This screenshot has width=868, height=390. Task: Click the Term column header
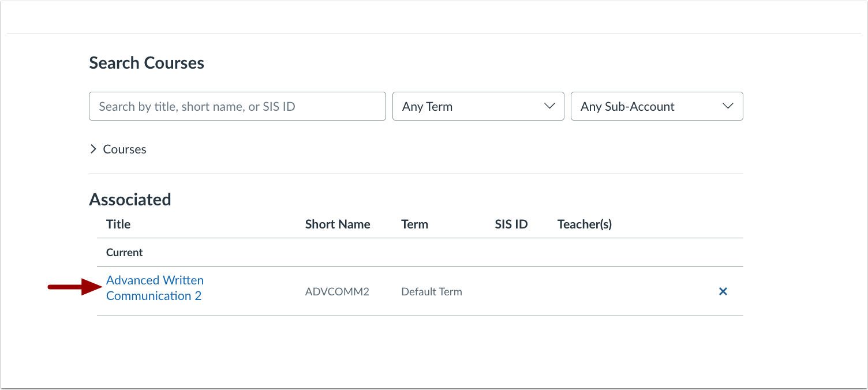[x=414, y=224]
